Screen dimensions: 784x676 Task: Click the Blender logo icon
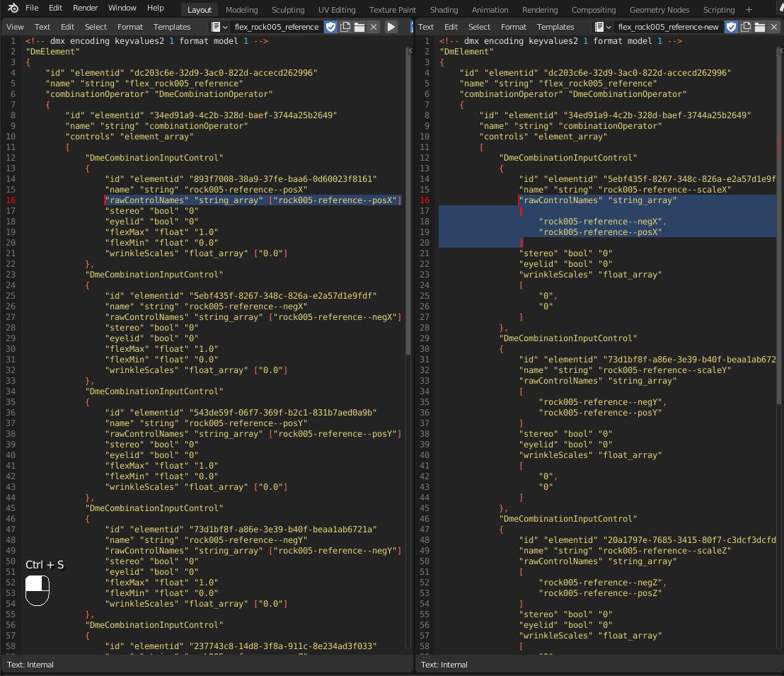pyautogui.click(x=13, y=8)
